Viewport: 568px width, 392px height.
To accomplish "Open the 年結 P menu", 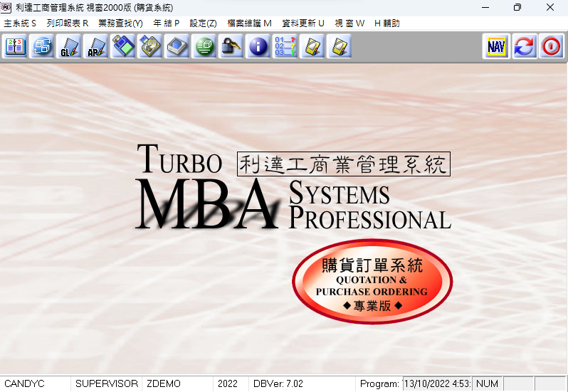I will (167, 23).
